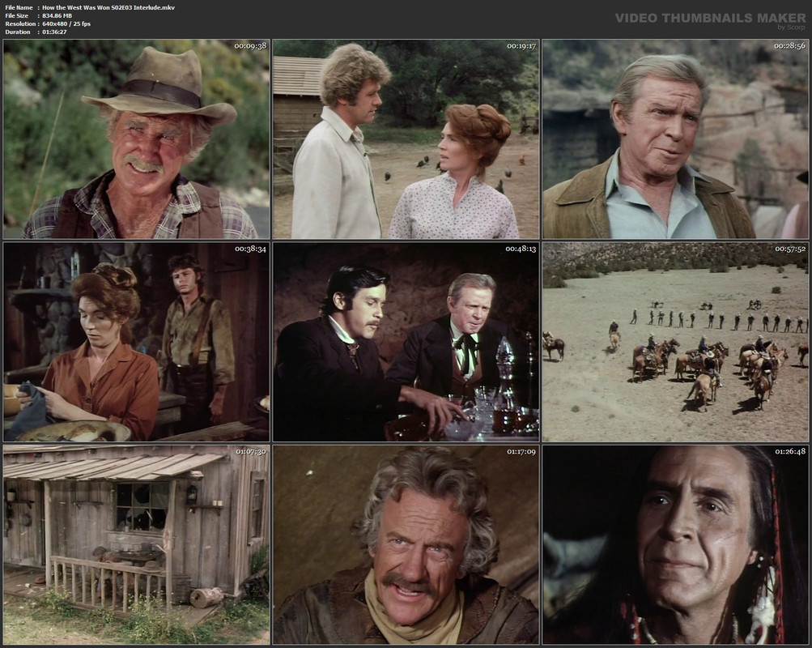The image size is (812, 648).
Task: Select the thumbnail stamped 00:19:17
Action: pyautogui.click(x=406, y=139)
